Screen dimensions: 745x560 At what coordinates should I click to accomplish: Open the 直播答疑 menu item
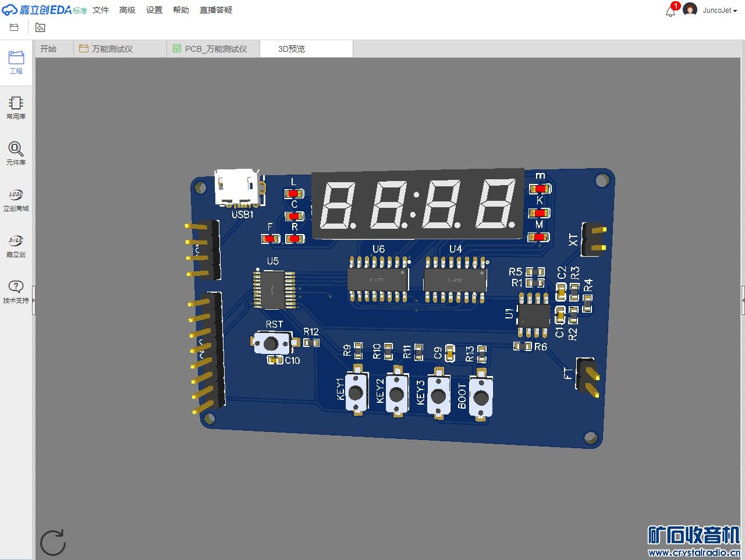tap(216, 10)
